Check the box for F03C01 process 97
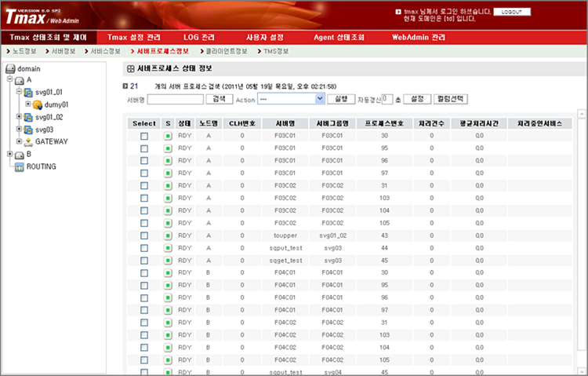 point(144,173)
